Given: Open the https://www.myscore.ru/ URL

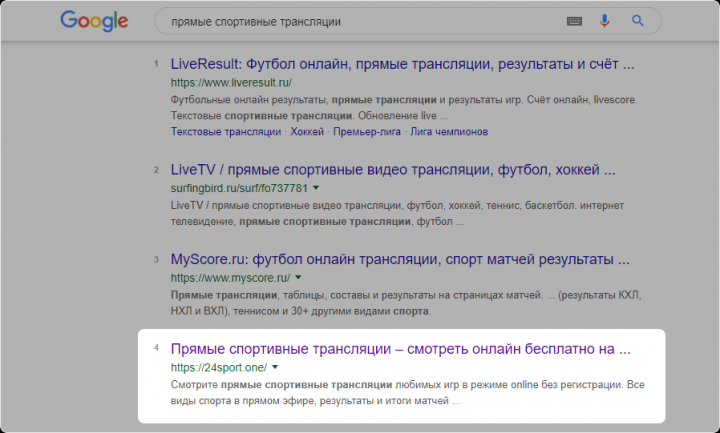Looking at the screenshot, I should point(230,278).
